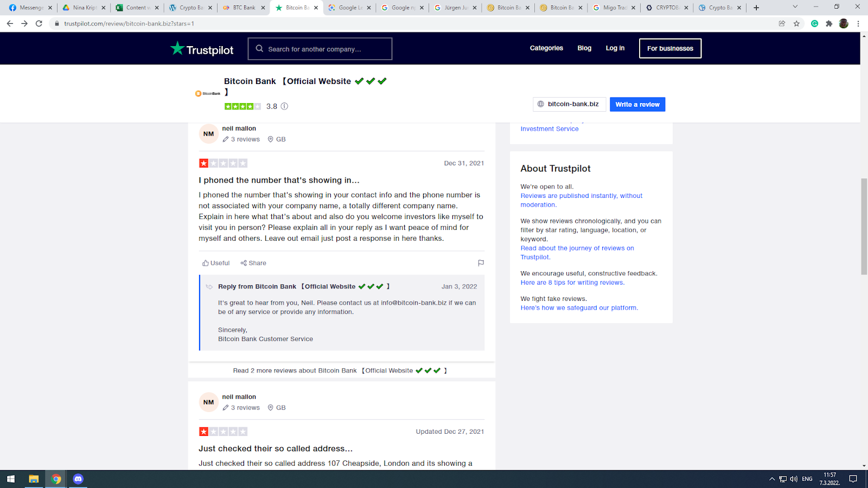Click the Dec 31, 2021 review date
Image resolution: width=868 pixels, height=488 pixels.
(x=464, y=163)
